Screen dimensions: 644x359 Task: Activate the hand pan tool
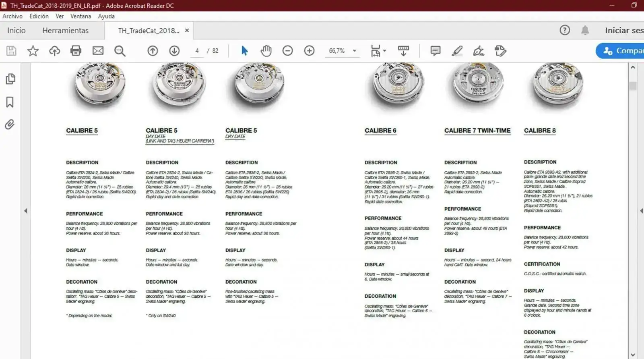click(266, 51)
